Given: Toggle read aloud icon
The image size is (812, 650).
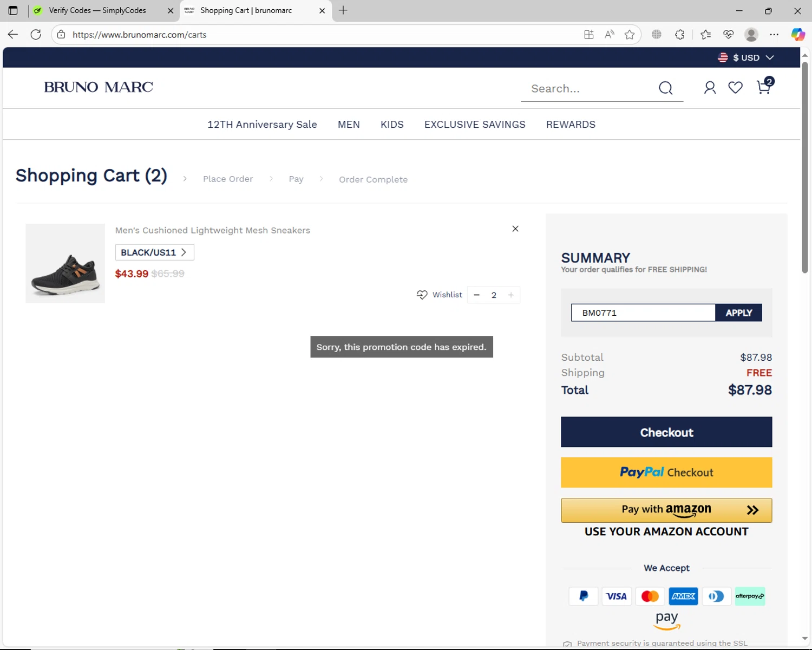Looking at the screenshot, I should click(x=610, y=35).
